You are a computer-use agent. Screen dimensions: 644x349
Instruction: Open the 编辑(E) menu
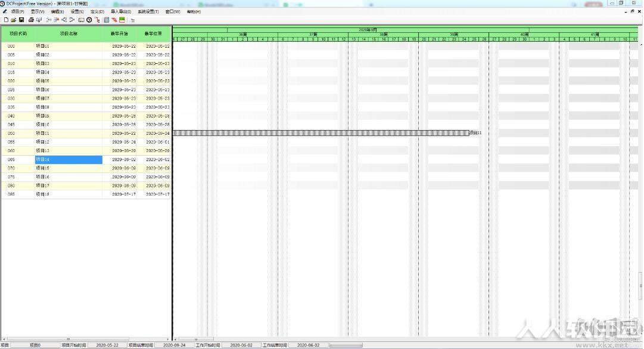coord(57,11)
